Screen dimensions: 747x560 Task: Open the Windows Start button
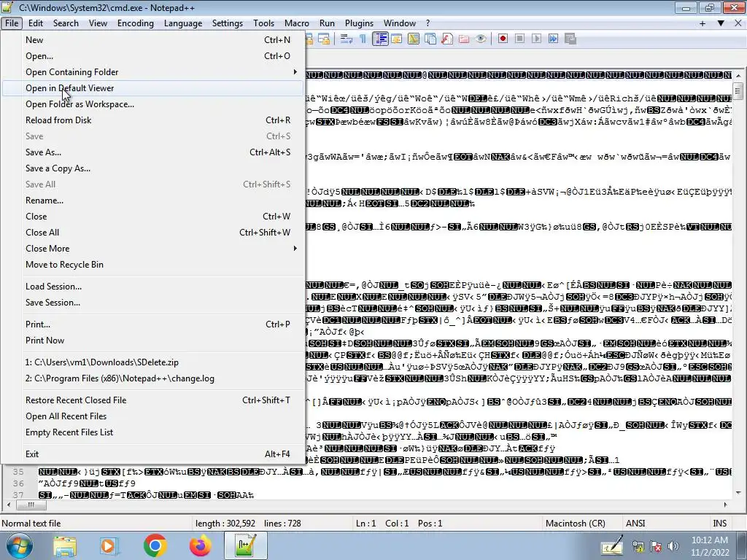coord(20,545)
